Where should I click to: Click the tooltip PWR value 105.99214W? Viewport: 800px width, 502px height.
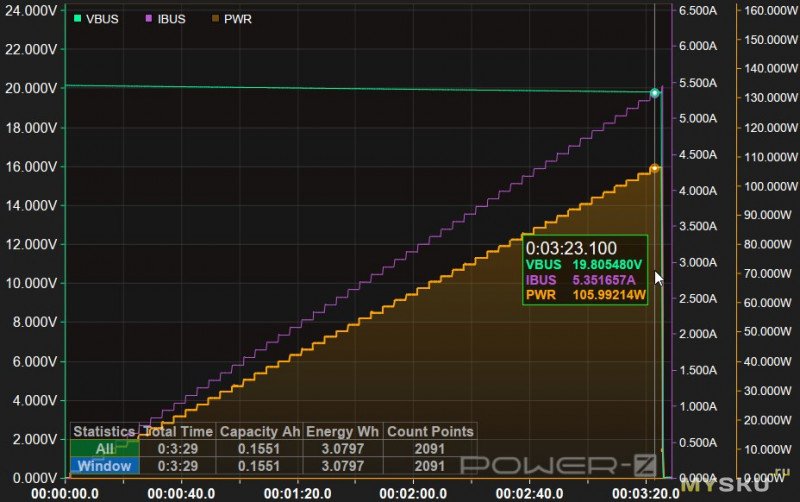[x=609, y=295]
